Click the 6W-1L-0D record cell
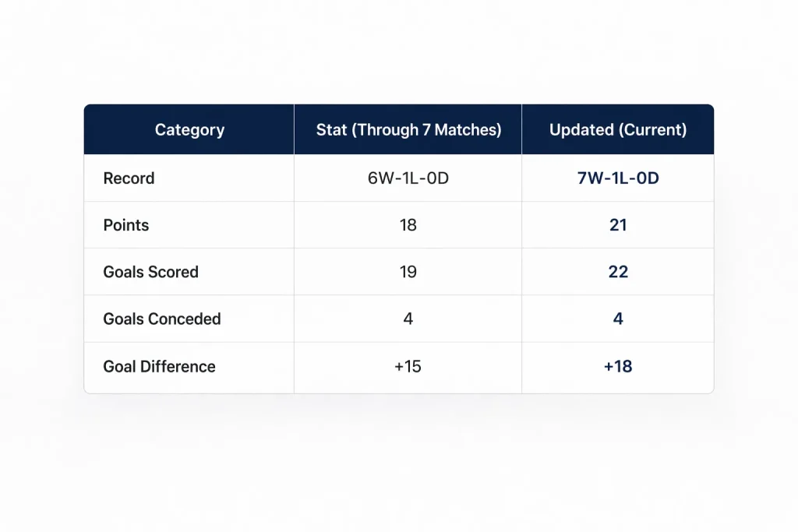Screen dimensions: 798x532 (408, 178)
